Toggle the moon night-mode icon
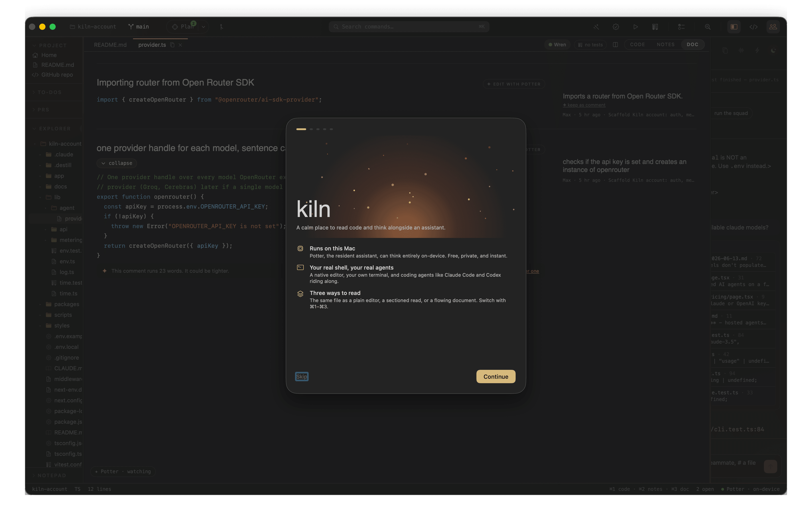The width and height of the screenshot is (812, 528). click(773, 51)
